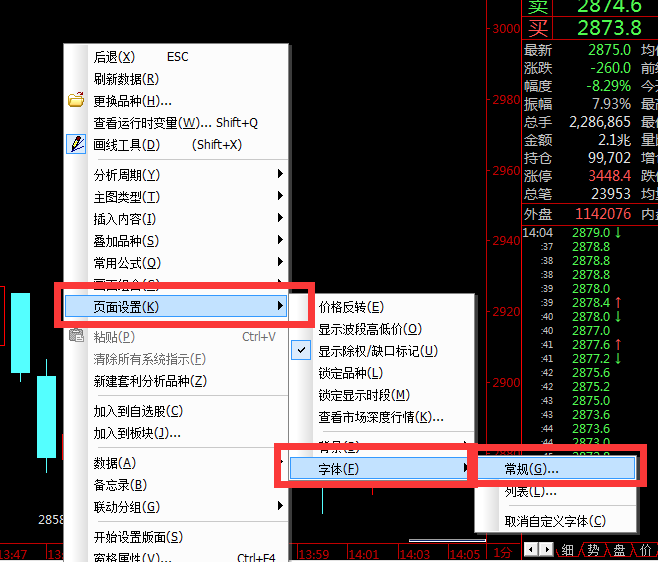
Task: Click the 2940 price axis label
Action: pos(506,240)
